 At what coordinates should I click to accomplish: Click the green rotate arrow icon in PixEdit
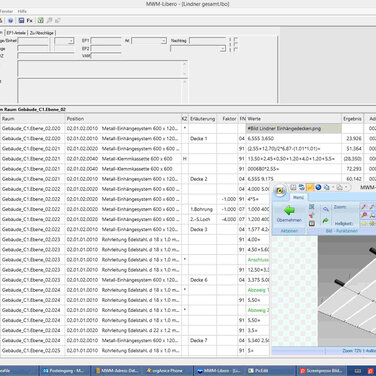click(x=326, y=221)
